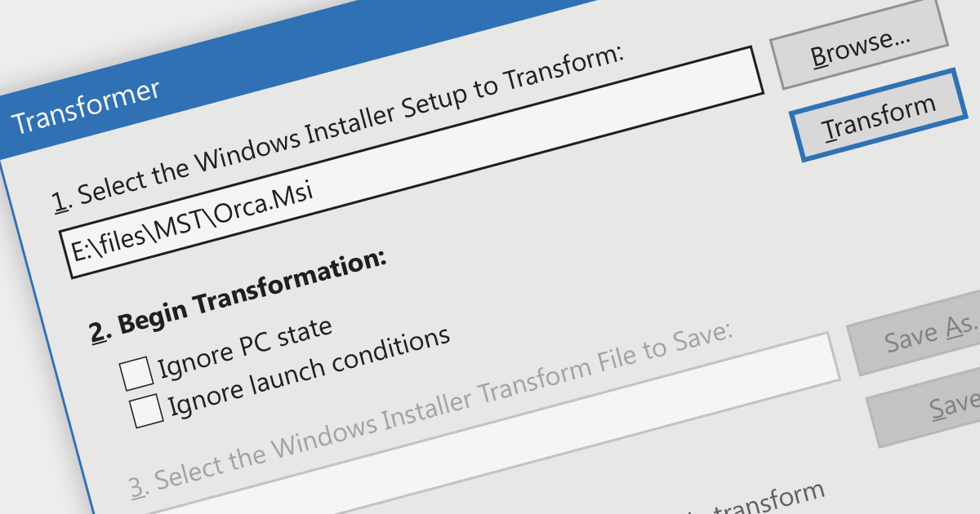Screen dimensions: 980x514
Task: Click the Browse... button
Action: [859, 46]
